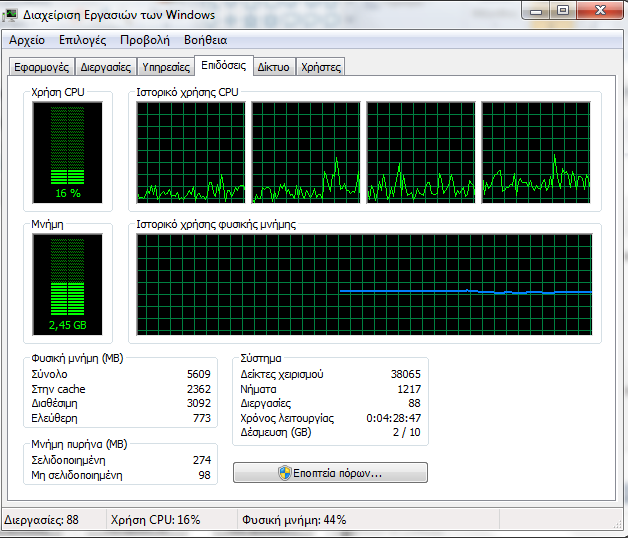
Task: Click the Ελεύθερη value 773
Action: click(x=202, y=418)
